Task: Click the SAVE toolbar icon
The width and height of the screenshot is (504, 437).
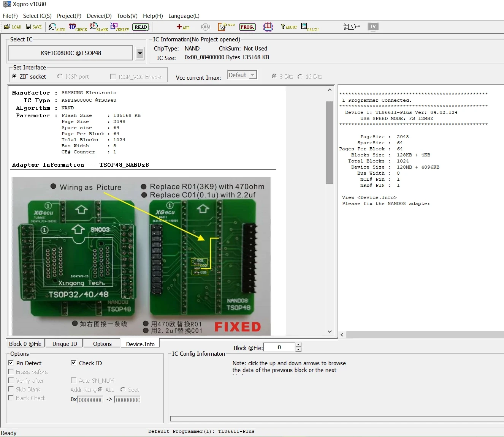Action: point(33,27)
